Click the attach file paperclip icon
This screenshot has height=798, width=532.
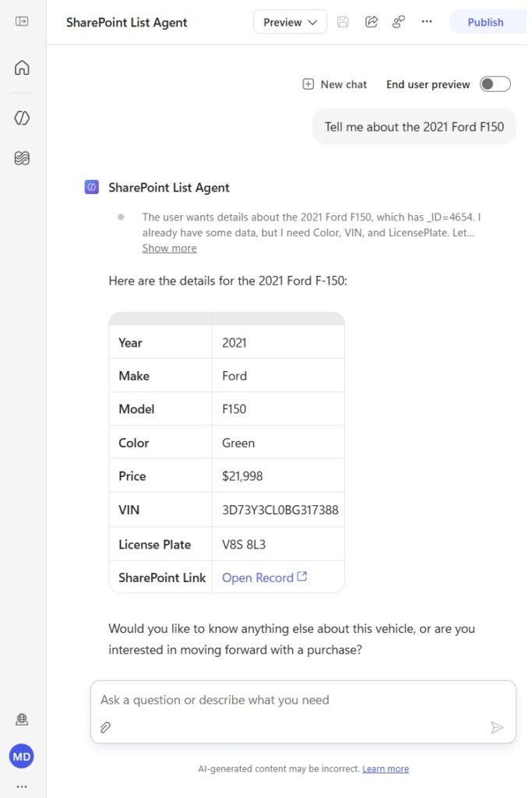(105, 727)
